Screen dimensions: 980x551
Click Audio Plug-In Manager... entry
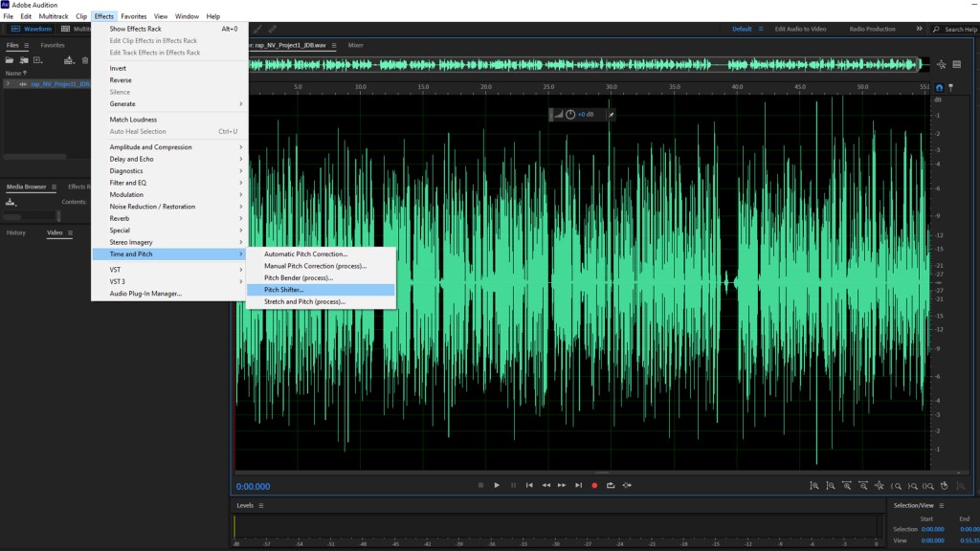[168, 294]
